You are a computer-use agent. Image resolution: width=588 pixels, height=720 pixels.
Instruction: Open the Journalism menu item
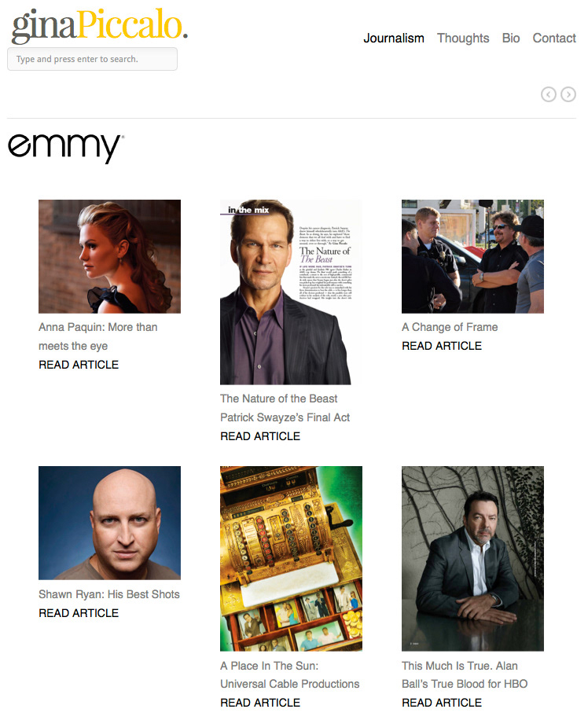(x=394, y=38)
